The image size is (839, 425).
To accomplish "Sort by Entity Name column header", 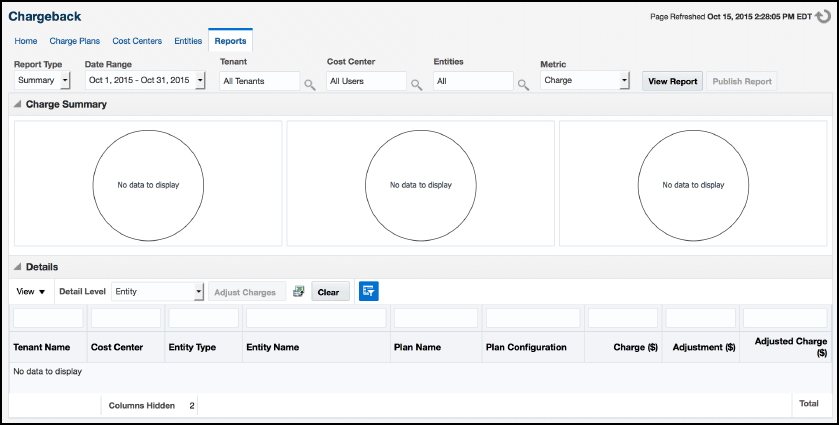I will click(316, 347).
